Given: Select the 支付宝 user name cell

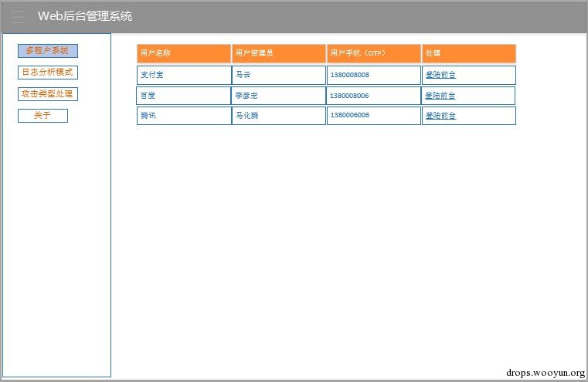Looking at the screenshot, I should (x=184, y=75).
